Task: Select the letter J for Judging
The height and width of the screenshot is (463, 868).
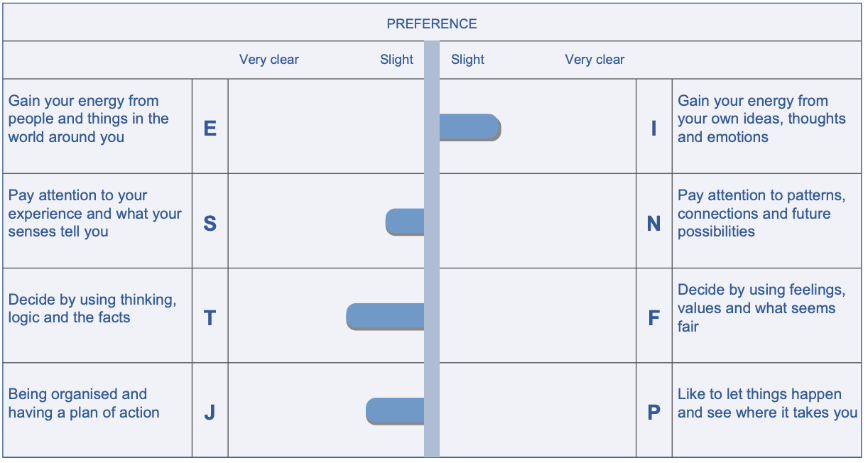Action: pos(210,413)
